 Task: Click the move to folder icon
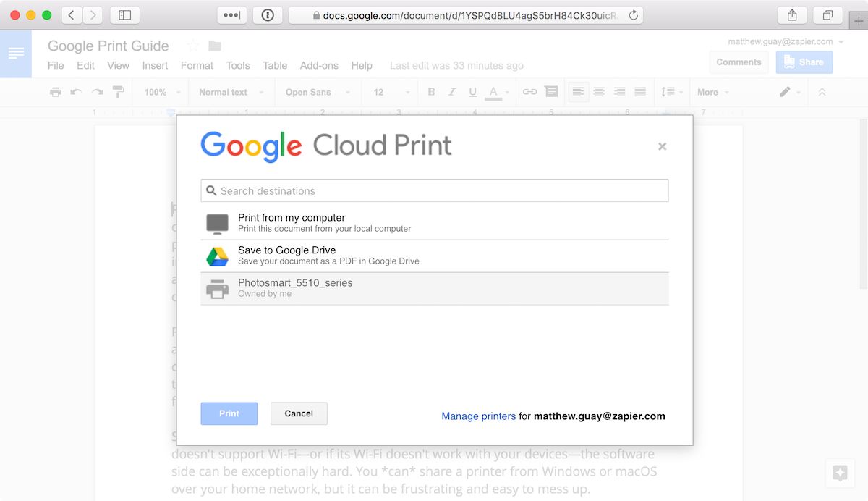point(215,46)
